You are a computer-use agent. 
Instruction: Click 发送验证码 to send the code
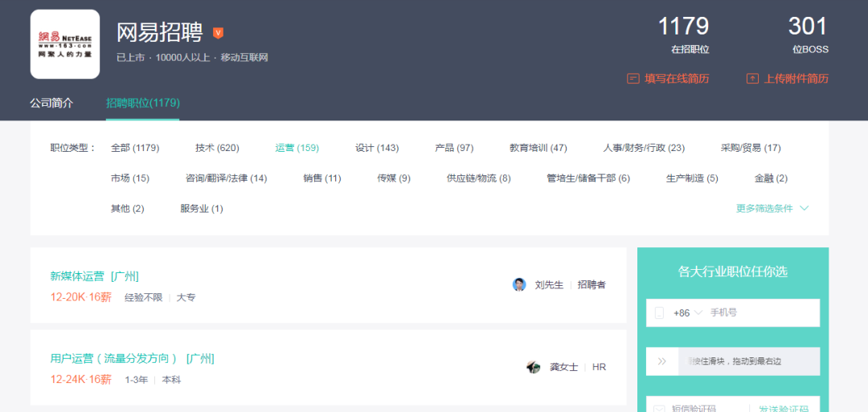[x=784, y=410]
